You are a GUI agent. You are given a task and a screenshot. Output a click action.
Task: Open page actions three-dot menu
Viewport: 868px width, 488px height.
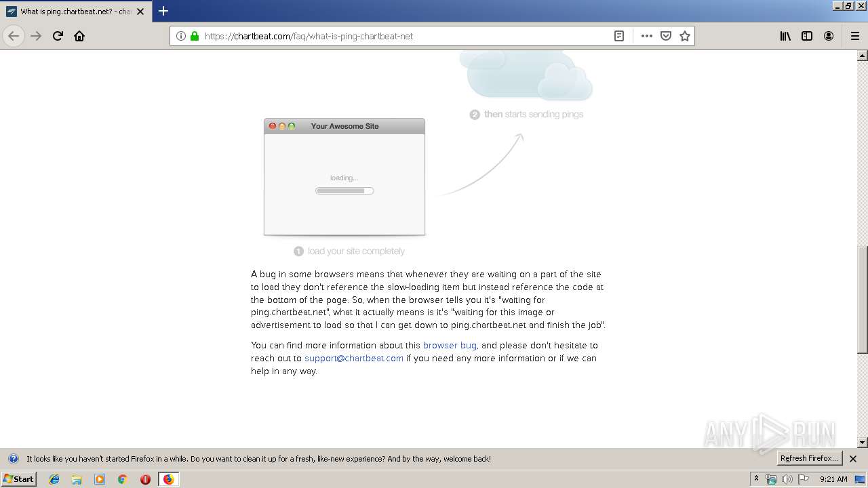coord(647,36)
